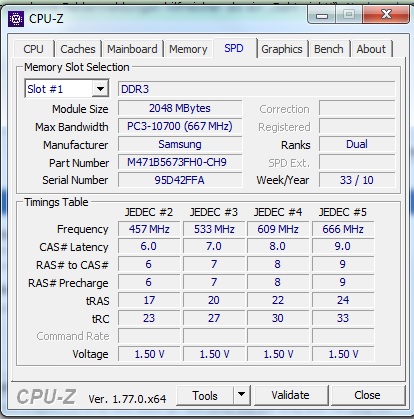The width and height of the screenshot is (414, 419).
Task: Click the Max Bandwidth label
Action: point(72,127)
